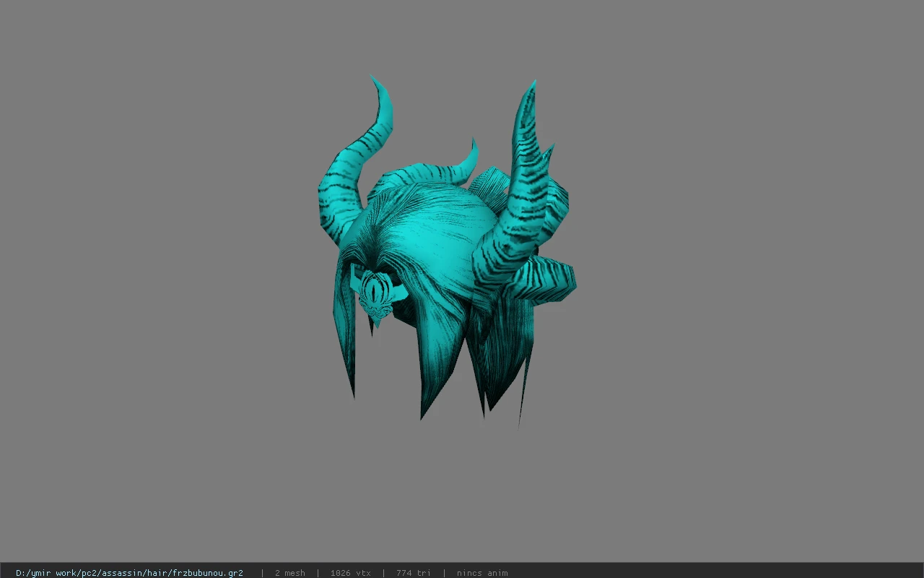Click the file path frzbubunou.gr2 in status bar
Image resolution: width=924 pixels, height=578 pixels.
(x=129, y=573)
